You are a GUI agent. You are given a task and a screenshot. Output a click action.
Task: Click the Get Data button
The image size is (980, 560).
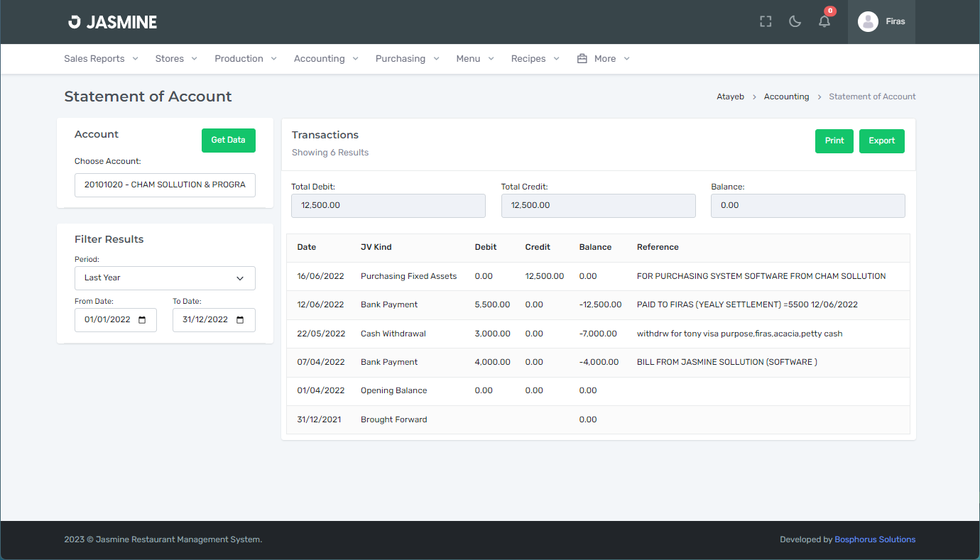228,141
